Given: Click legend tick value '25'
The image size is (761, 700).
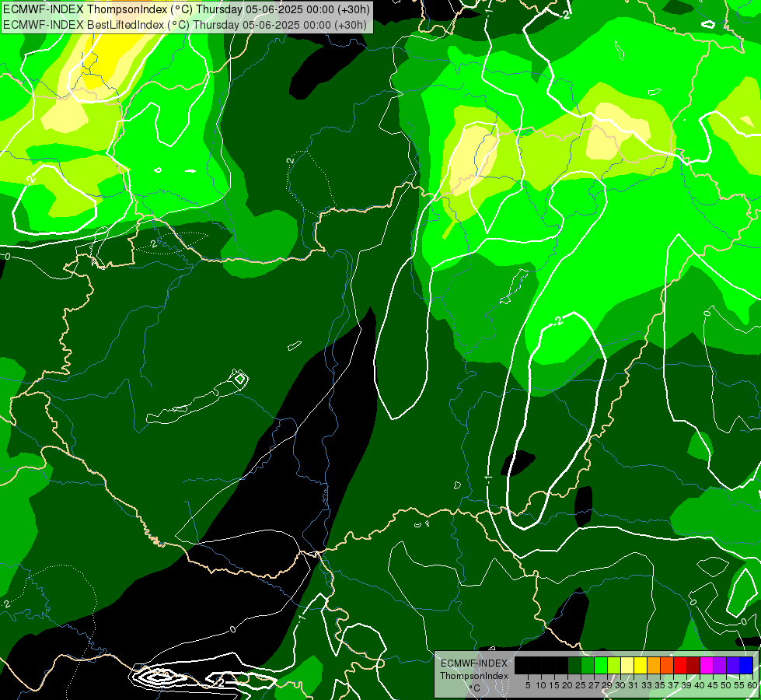Looking at the screenshot, I should coord(581,685).
